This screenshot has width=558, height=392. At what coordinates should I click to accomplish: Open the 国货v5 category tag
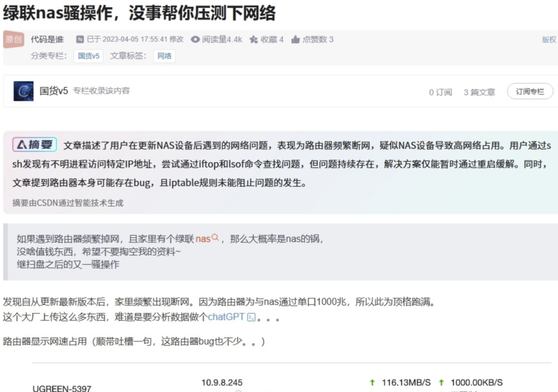(89, 56)
